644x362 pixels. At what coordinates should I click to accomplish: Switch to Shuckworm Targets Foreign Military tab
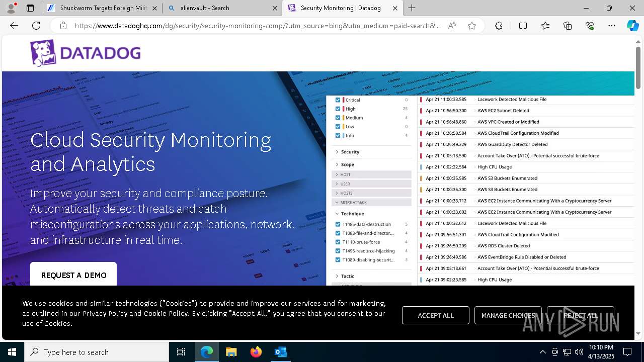pyautogui.click(x=102, y=8)
